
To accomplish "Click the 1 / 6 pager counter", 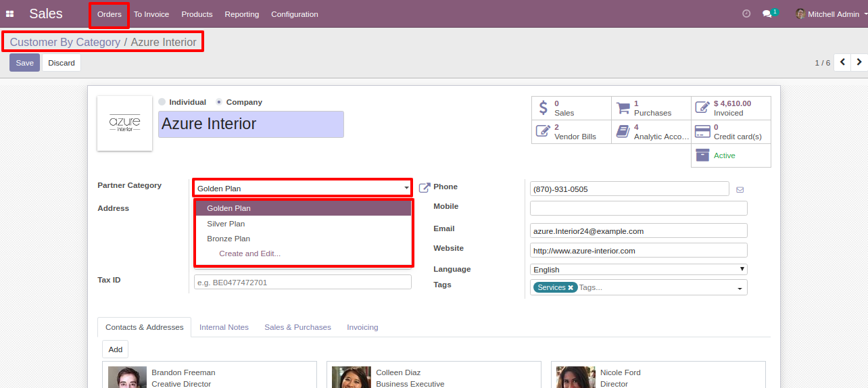I will pyautogui.click(x=822, y=63).
